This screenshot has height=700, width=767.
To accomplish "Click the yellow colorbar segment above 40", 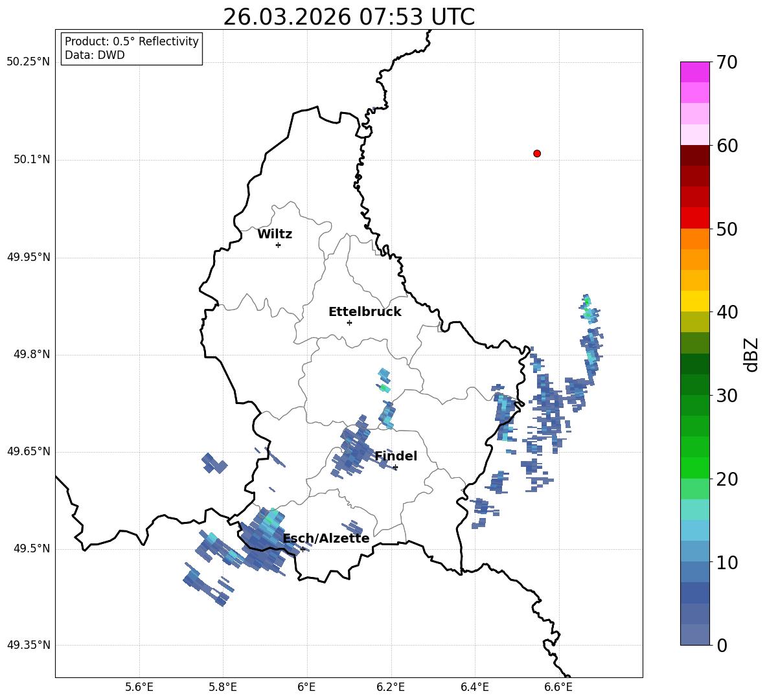I will click(694, 301).
